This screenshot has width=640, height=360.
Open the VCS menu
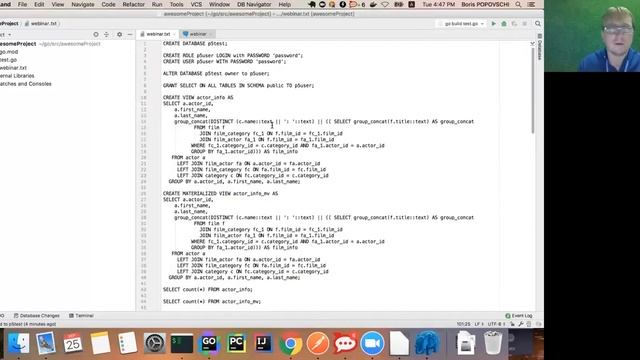pyautogui.click(x=196, y=4)
